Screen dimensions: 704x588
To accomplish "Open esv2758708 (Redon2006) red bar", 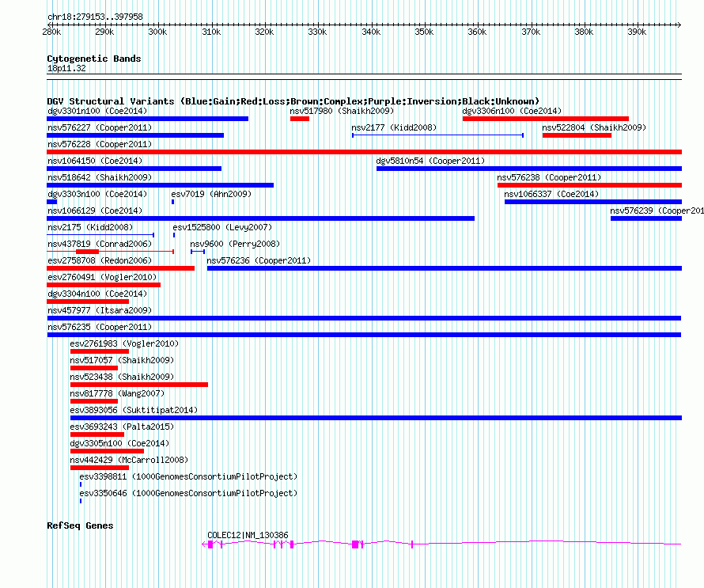I will tap(120, 268).
